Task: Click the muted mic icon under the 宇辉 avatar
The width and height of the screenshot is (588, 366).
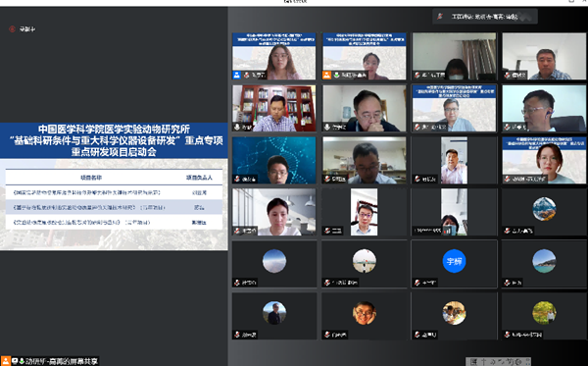Action: 417,283
